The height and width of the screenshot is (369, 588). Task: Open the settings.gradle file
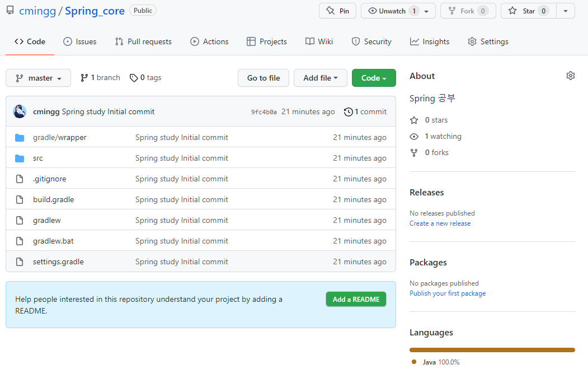(58, 261)
